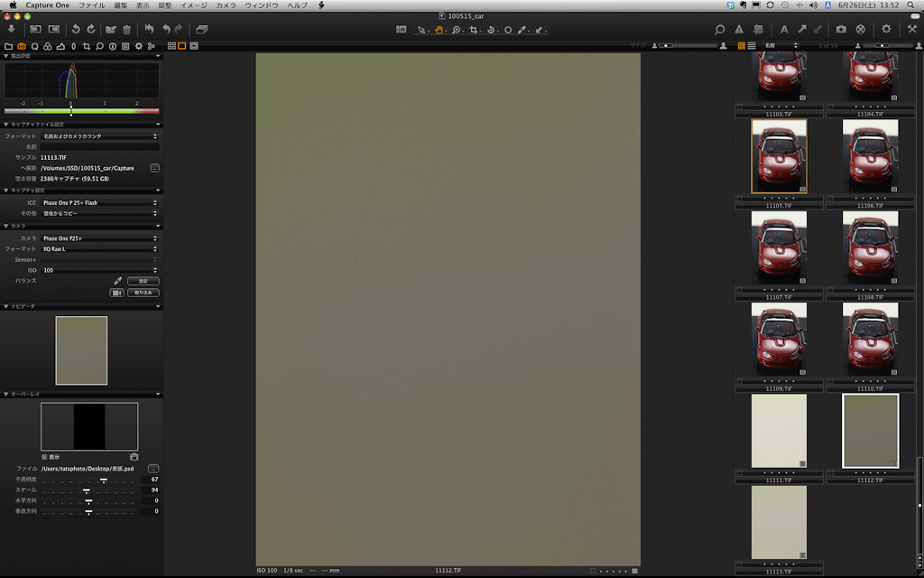Click the camera capture icon in right toolbar

tap(841, 30)
